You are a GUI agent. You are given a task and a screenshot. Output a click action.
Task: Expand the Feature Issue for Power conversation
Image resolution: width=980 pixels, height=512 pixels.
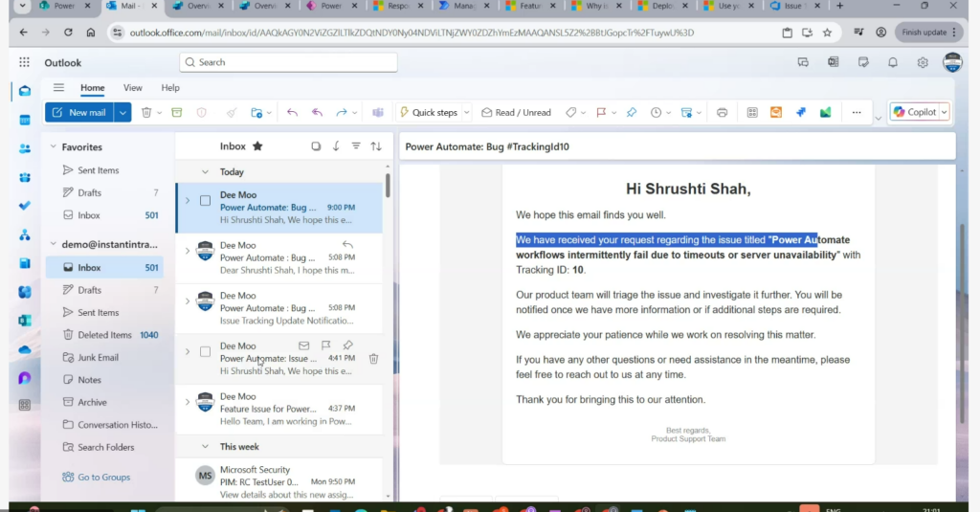click(x=187, y=402)
